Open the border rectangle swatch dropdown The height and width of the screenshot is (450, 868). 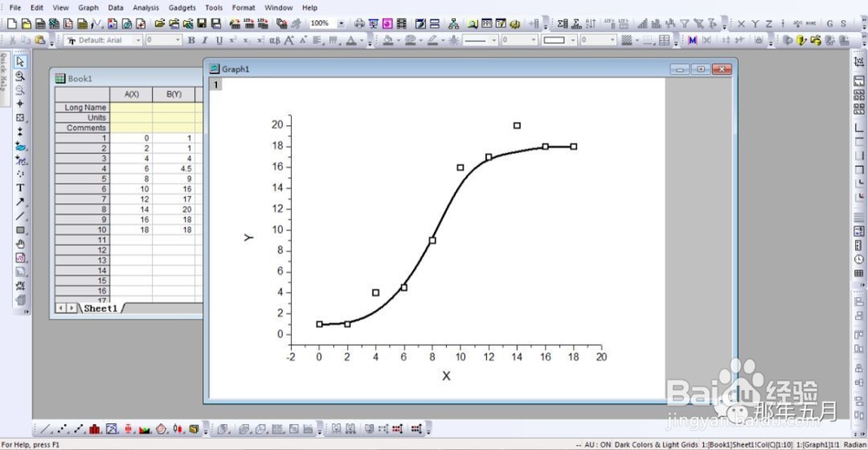(573, 41)
